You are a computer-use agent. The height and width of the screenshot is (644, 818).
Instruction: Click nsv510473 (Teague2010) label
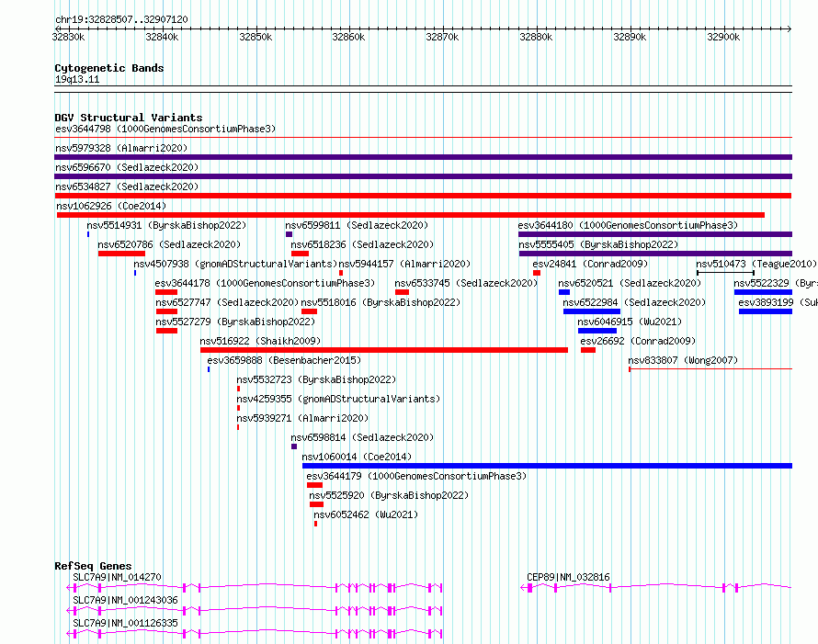click(x=756, y=264)
